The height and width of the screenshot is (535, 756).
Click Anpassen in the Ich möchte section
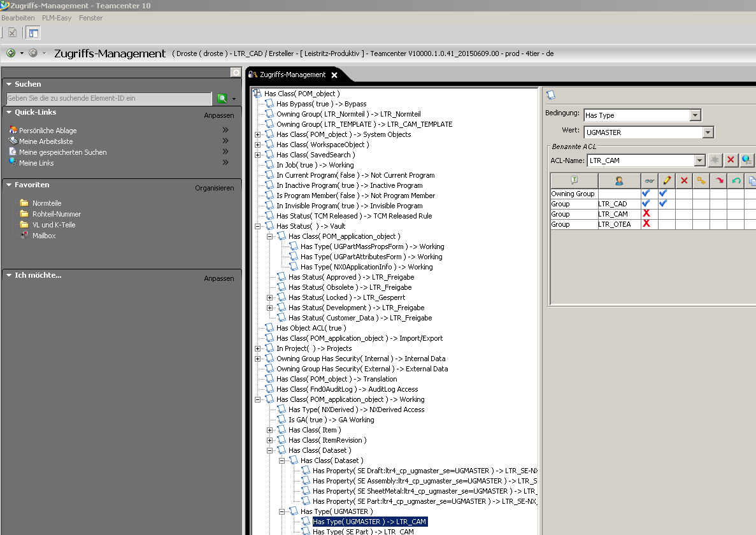(x=219, y=278)
